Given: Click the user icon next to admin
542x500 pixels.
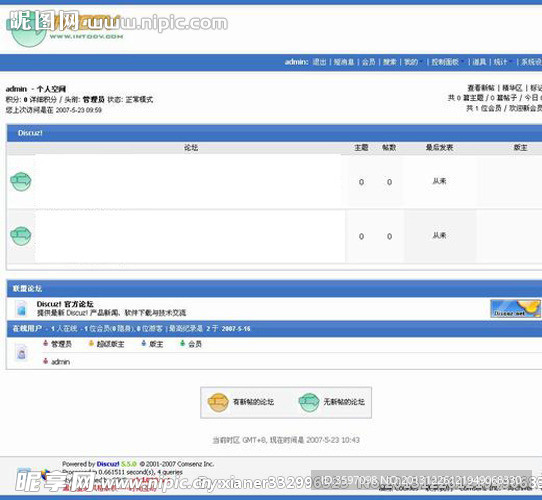Looking at the screenshot, I should [x=45, y=361].
